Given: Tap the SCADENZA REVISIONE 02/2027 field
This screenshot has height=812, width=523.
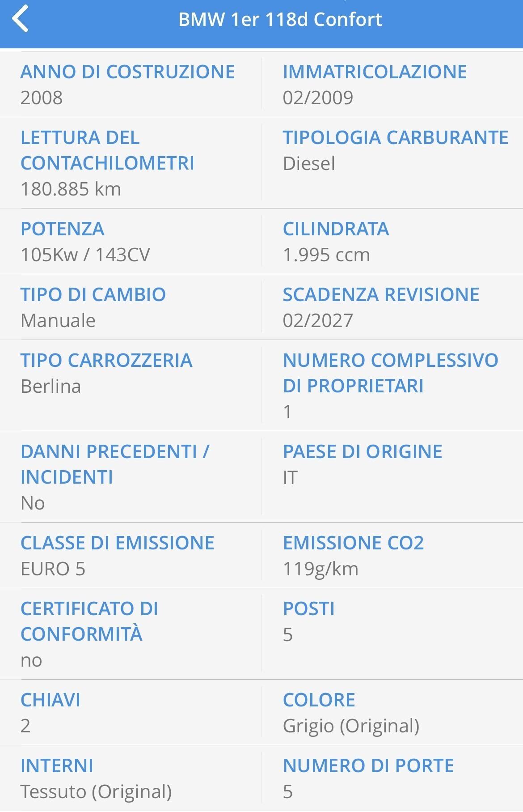Looking at the screenshot, I should [381, 307].
